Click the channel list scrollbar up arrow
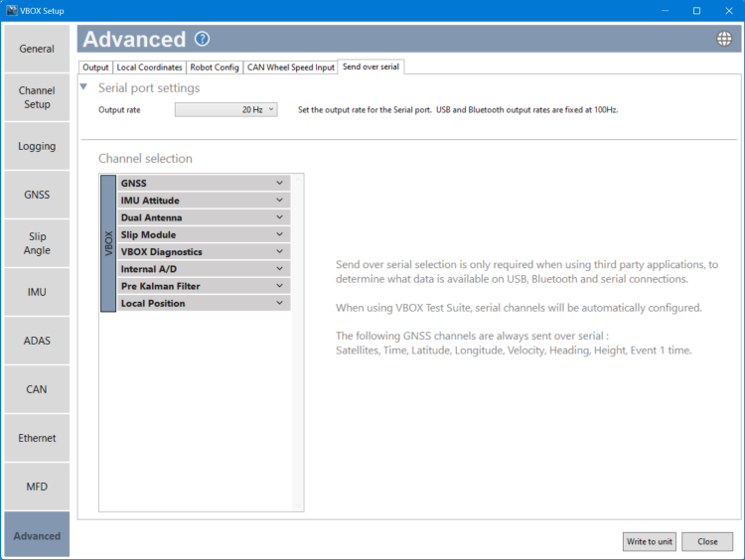This screenshot has height=560, width=745. click(298, 180)
